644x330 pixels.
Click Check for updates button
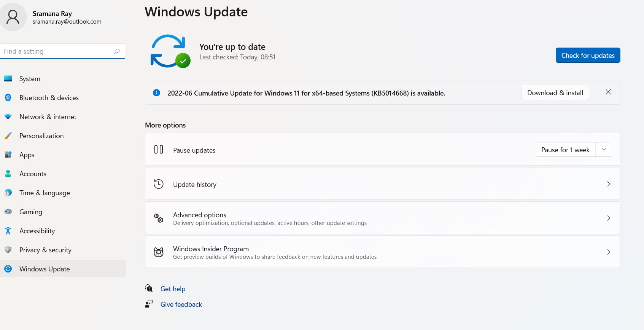(588, 55)
